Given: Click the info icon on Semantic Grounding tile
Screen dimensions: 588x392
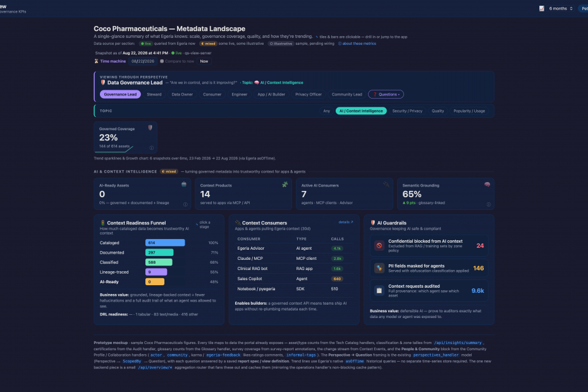Looking at the screenshot, I should [489, 204].
